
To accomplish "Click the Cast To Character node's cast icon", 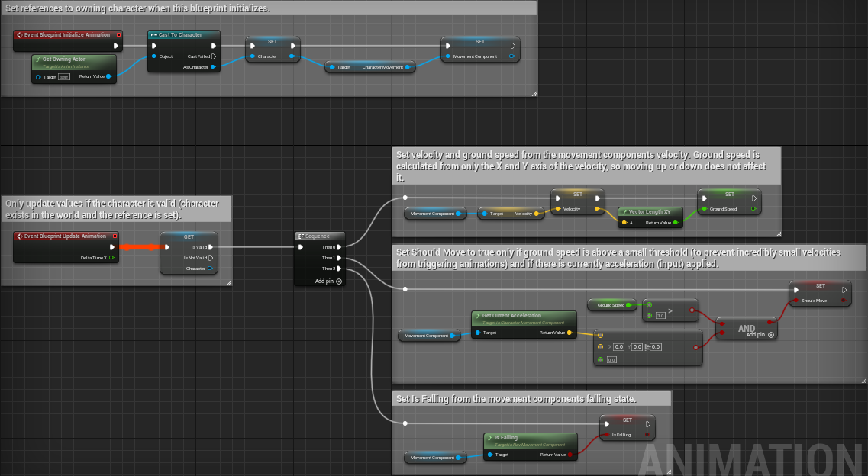I will [x=154, y=35].
